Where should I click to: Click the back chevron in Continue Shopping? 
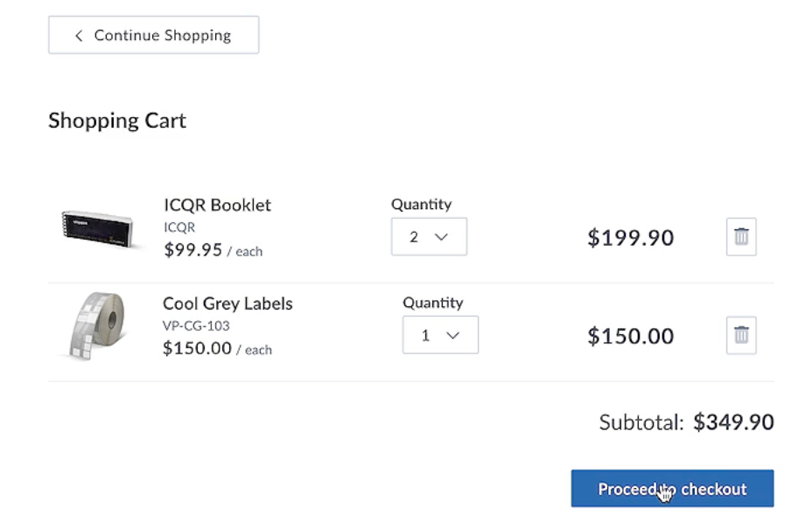[x=78, y=35]
